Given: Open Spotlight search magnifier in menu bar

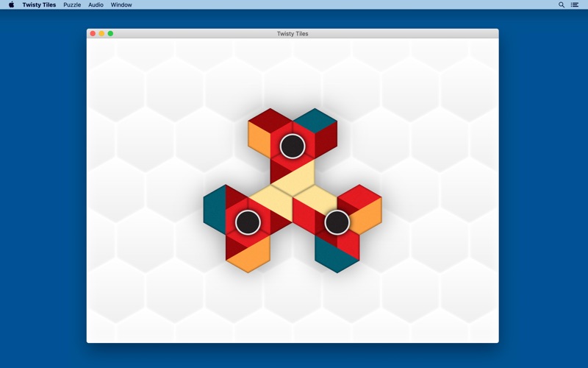Looking at the screenshot, I should point(562,5).
